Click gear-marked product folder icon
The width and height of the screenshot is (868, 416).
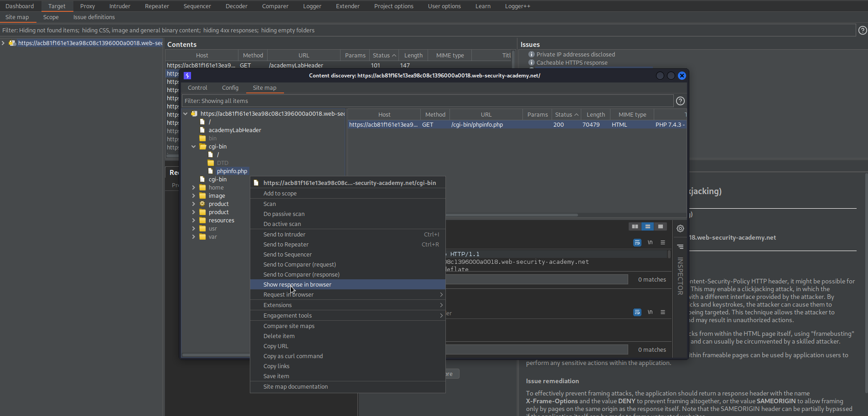(x=202, y=204)
